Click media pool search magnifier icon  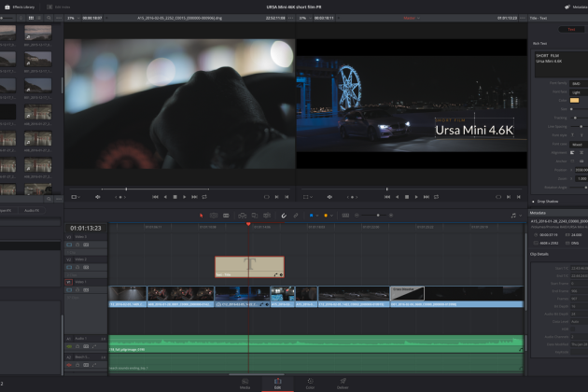tap(49, 18)
